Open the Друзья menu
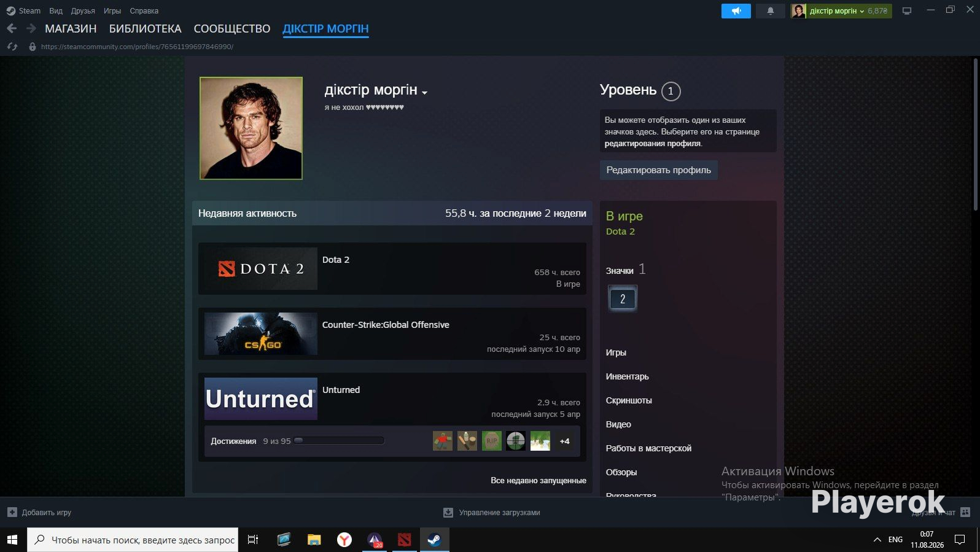 [x=83, y=10]
